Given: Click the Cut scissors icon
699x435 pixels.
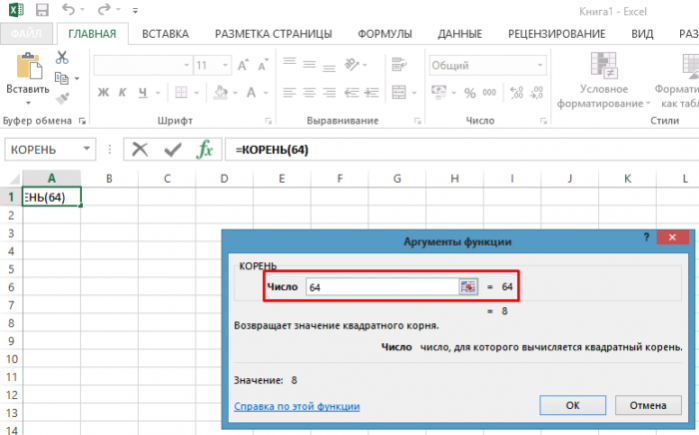Looking at the screenshot, I should pyautogui.click(x=62, y=57).
